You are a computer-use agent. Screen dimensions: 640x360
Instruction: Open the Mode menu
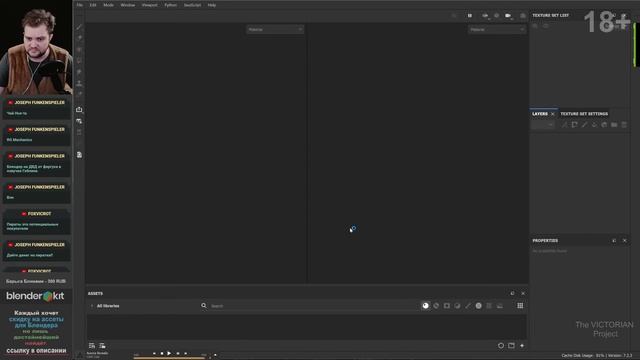click(x=108, y=5)
